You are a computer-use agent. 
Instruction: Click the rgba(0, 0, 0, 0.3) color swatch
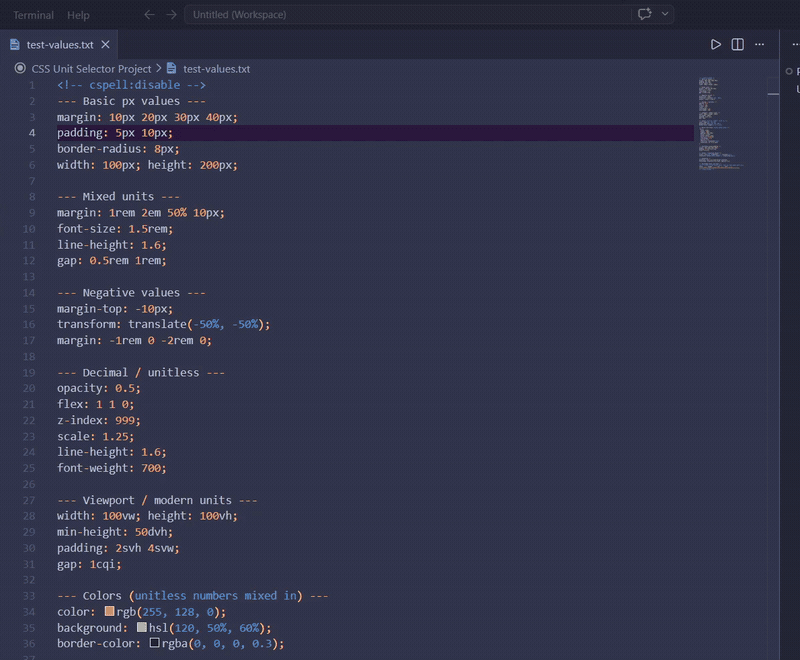(x=155, y=643)
